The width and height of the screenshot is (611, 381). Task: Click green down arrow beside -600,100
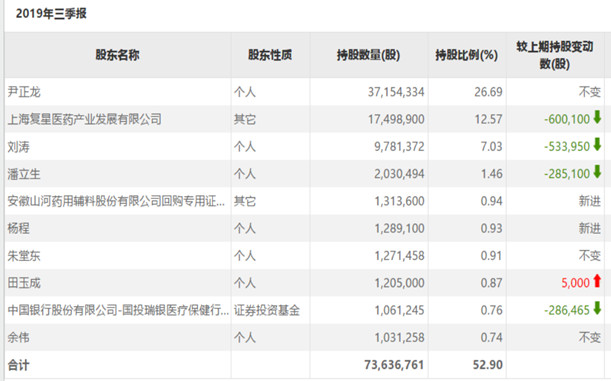point(597,117)
